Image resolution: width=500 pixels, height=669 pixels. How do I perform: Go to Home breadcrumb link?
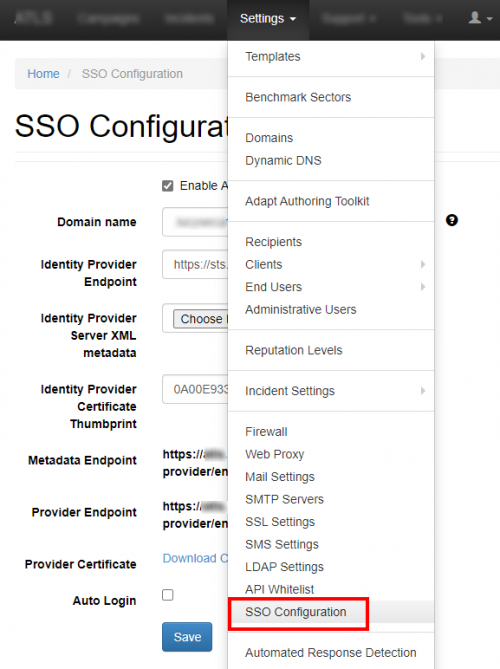click(x=44, y=74)
